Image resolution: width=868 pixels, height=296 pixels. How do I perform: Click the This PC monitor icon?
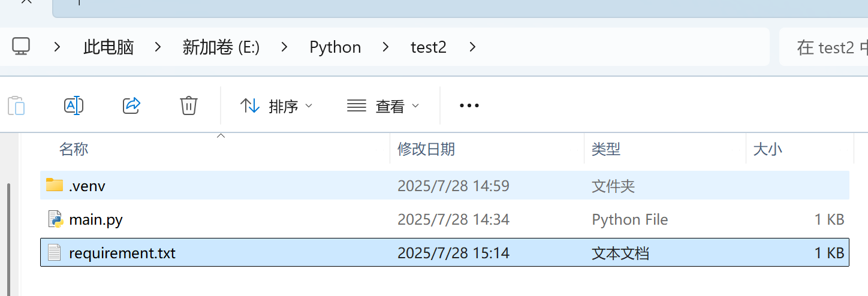[x=21, y=47]
